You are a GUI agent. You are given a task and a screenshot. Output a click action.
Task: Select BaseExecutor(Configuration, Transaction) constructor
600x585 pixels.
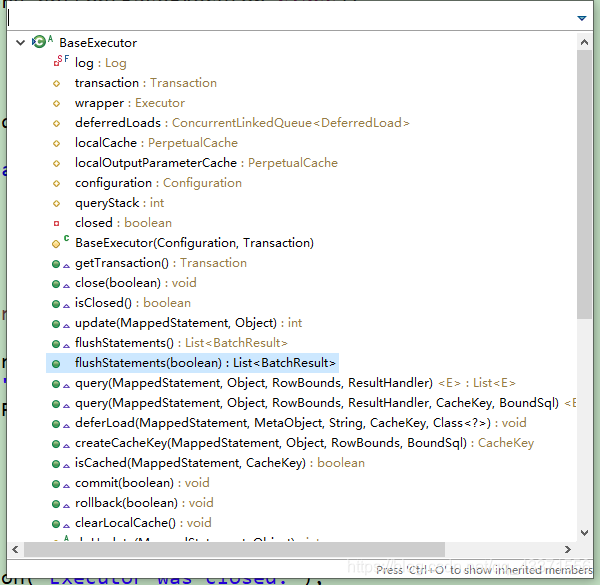pyautogui.click(x=194, y=243)
